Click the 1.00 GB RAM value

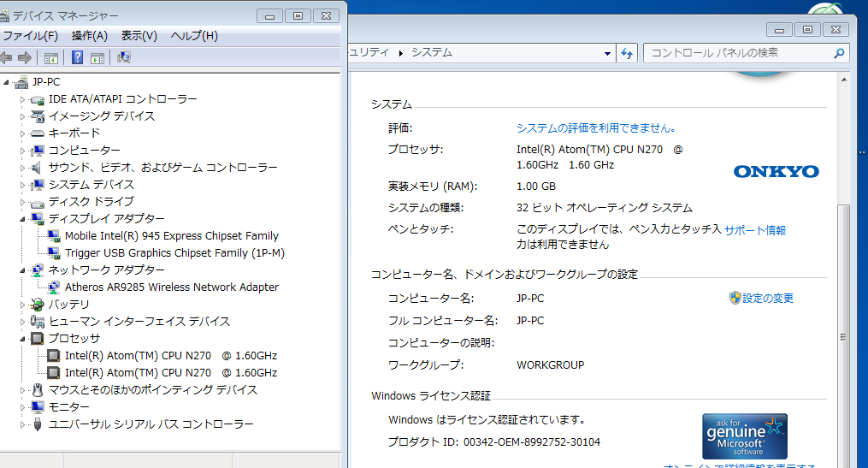click(x=536, y=187)
